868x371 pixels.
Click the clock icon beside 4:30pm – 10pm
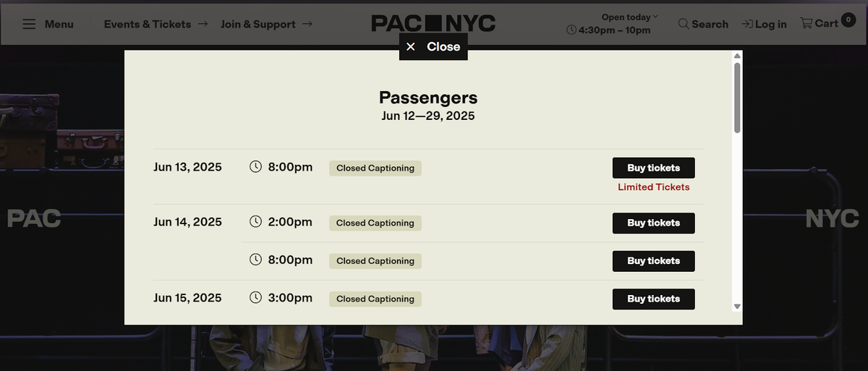click(x=571, y=30)
